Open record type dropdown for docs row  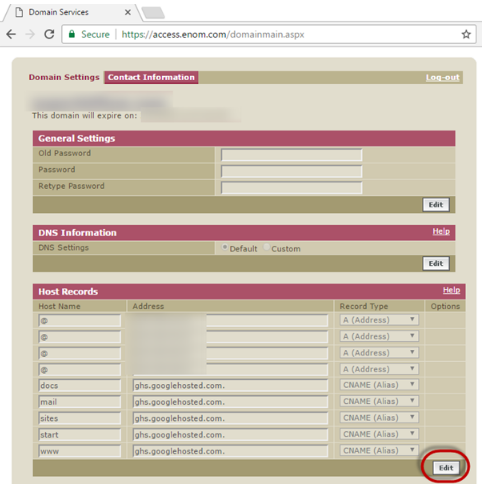pyautogui.click(x=379, y=385)
